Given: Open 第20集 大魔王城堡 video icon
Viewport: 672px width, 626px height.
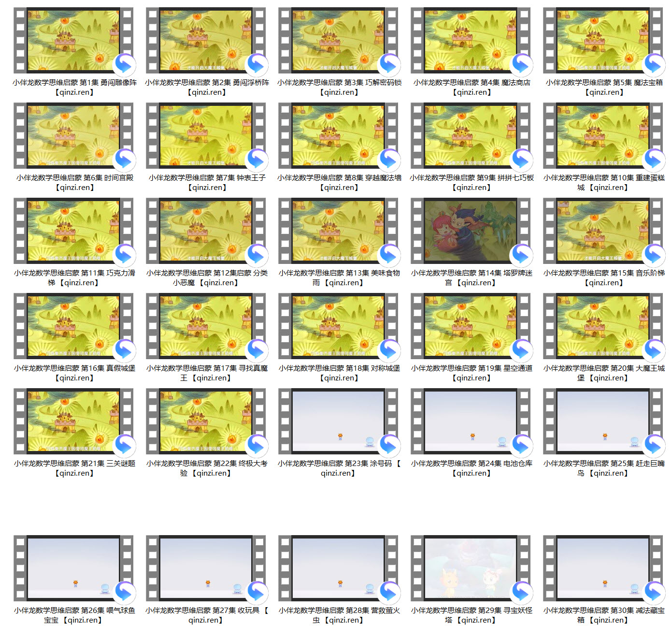Looking at the screenshot, I should (603, 326).
